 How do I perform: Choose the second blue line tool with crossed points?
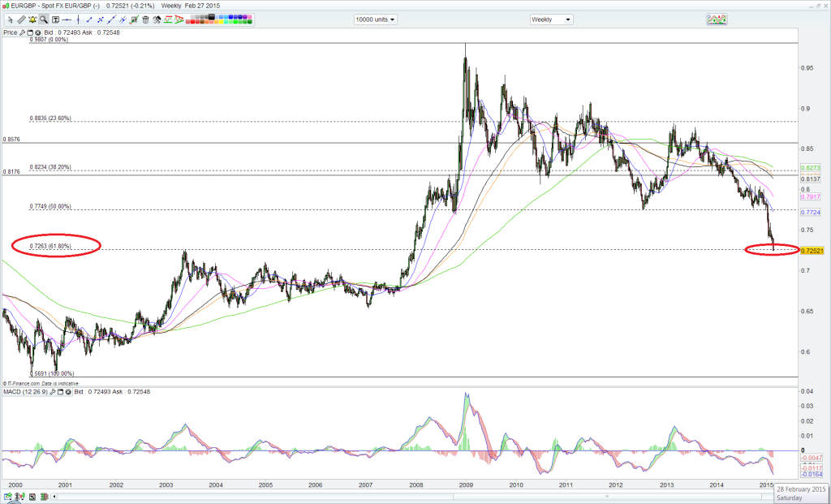tap(100, 19)
